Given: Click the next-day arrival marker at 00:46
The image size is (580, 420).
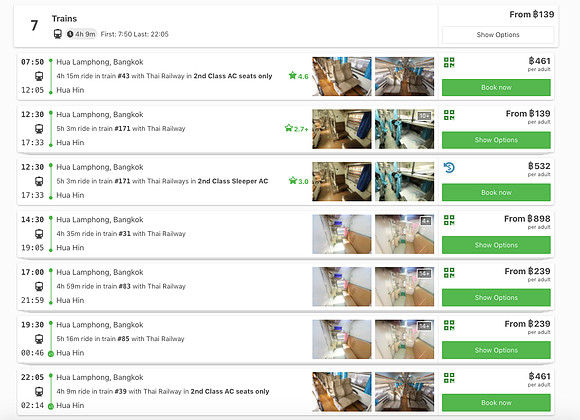Looking at the screenshot, I should (51, 354).
